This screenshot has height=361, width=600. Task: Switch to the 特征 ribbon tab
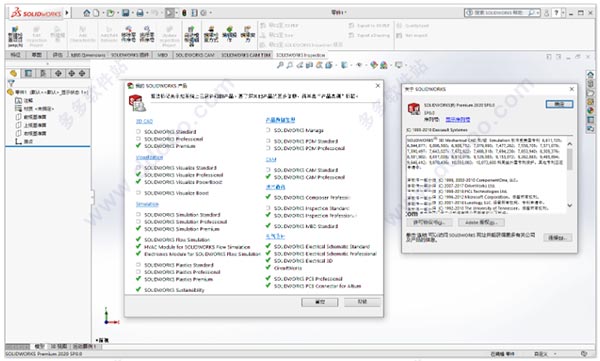click(15, 55)
